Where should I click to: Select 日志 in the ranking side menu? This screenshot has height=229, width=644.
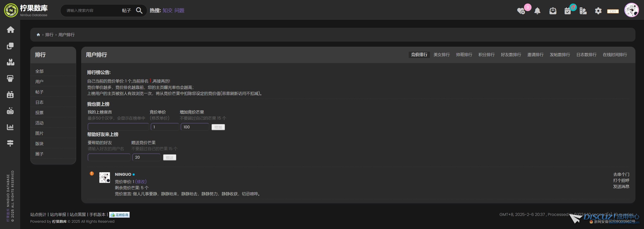pos(39,102)
